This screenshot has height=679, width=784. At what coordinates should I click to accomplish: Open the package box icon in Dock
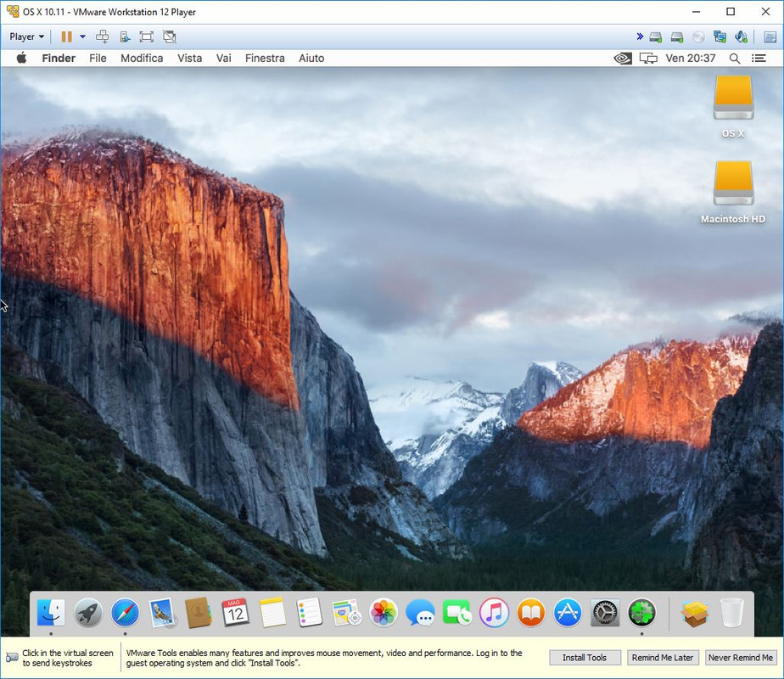[694, 613]
